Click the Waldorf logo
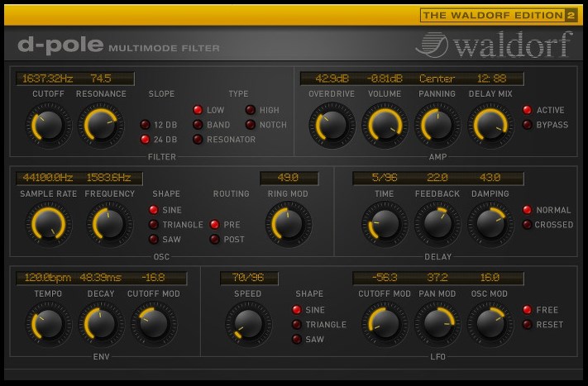 coord(495,45)
